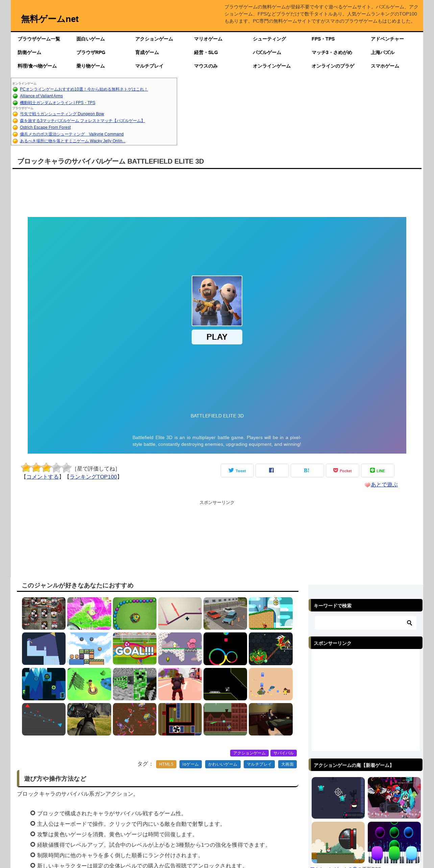434x868 pixels.
Task: Click the first rating star
Action: pos(26,468)
